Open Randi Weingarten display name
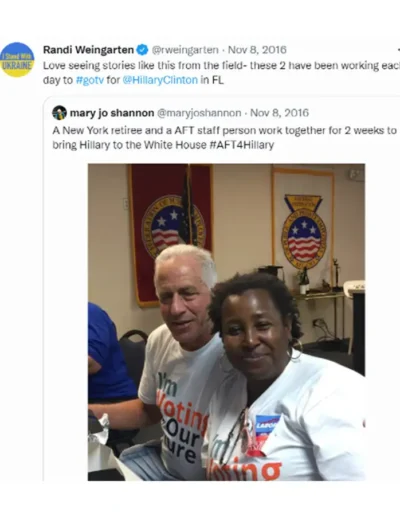 click(x=88, y=50)
